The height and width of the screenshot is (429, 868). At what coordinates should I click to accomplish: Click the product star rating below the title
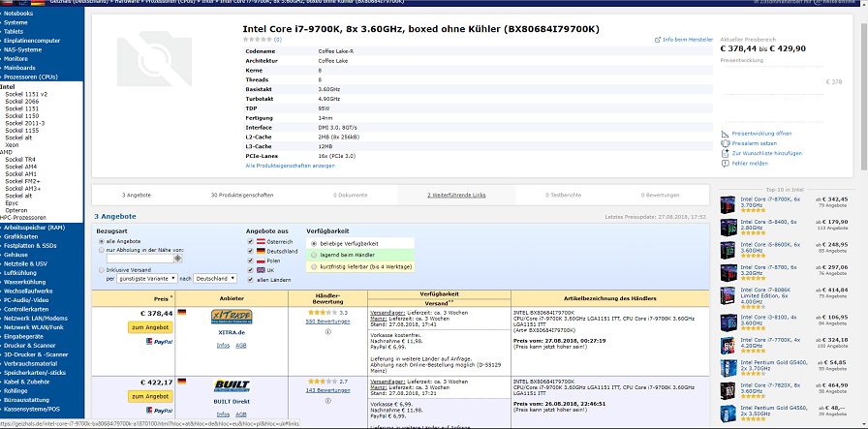[258, 40]
